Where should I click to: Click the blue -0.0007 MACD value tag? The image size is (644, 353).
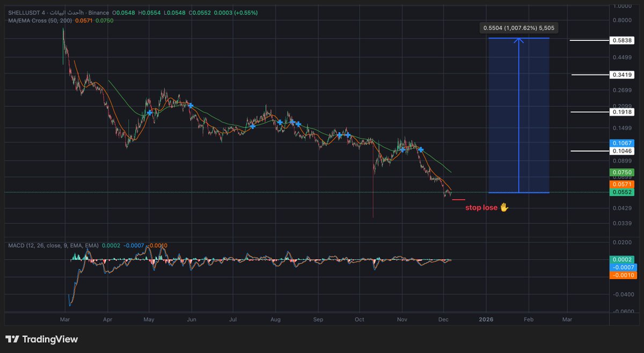624,267
